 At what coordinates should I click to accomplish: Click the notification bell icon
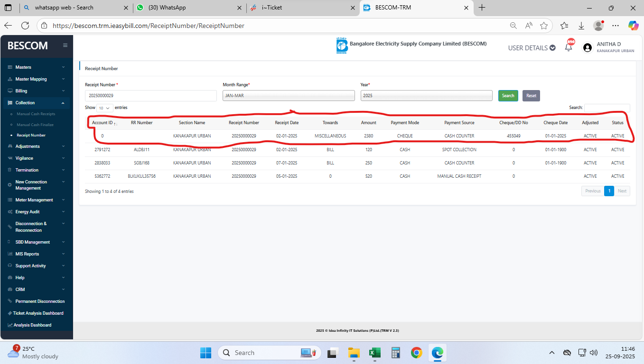[x=569, y=47]
